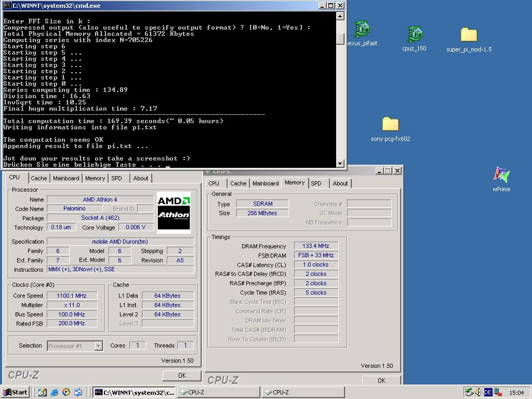The image size is (532, 399).
Task: Click the Core Speed value 1100.1 MHz
Action: (72, 296)
